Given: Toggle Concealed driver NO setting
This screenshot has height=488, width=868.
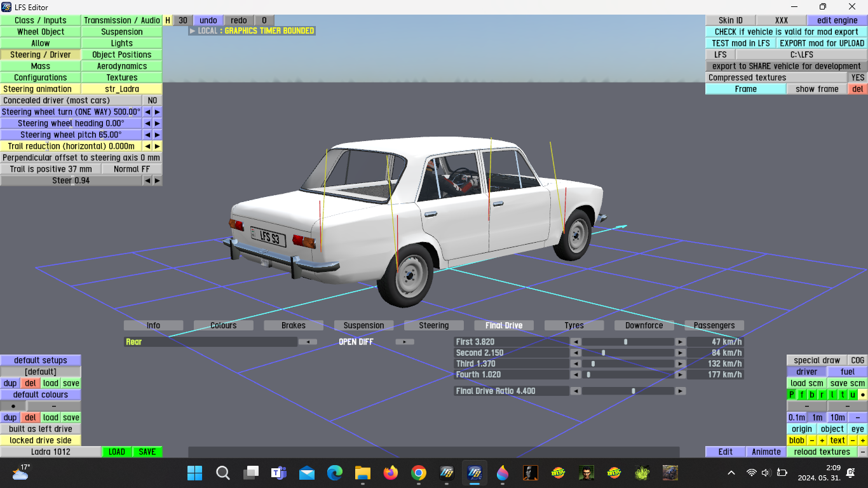Looking at the screenshot, I should tap(153, 100).
